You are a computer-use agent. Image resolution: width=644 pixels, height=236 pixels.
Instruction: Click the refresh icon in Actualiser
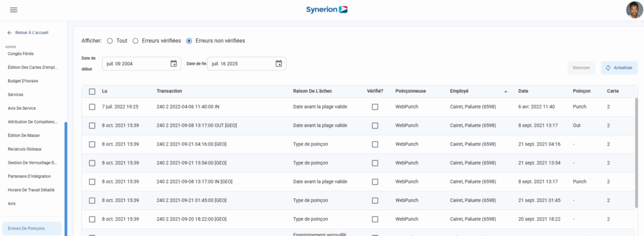pos(608,68)
